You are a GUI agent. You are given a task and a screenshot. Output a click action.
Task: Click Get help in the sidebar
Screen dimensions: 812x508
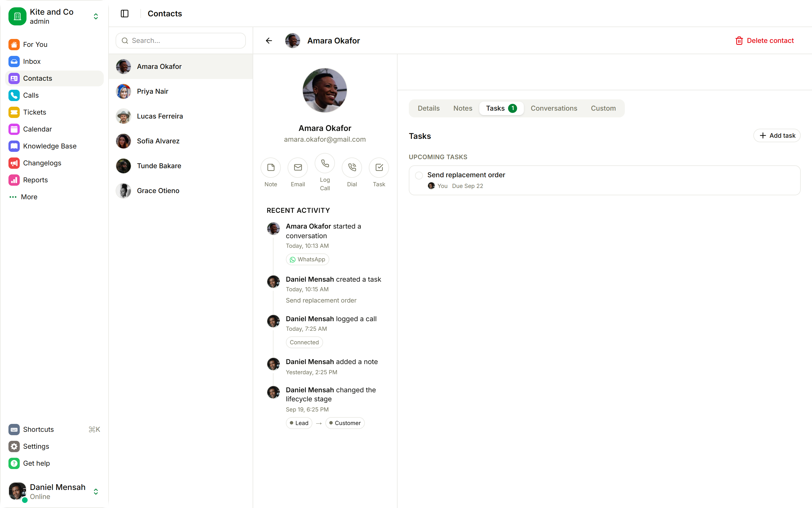(x=54, y=464)
